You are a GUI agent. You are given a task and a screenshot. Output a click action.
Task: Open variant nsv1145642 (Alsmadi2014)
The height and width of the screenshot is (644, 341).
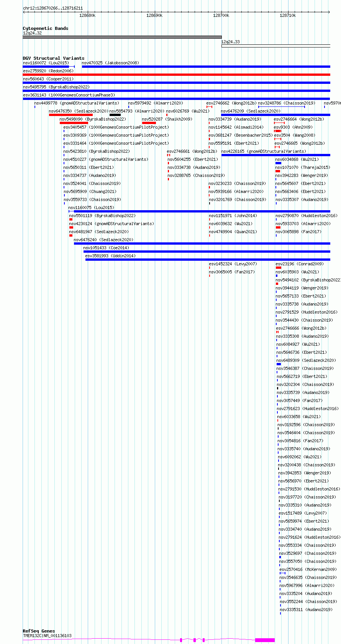[x=236, y=127]
